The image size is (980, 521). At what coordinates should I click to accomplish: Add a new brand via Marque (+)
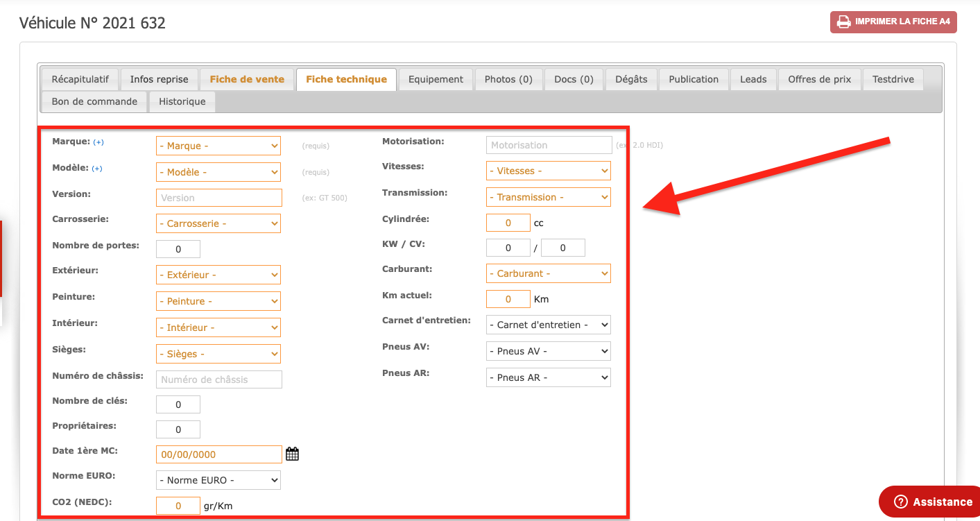point(98,142)
